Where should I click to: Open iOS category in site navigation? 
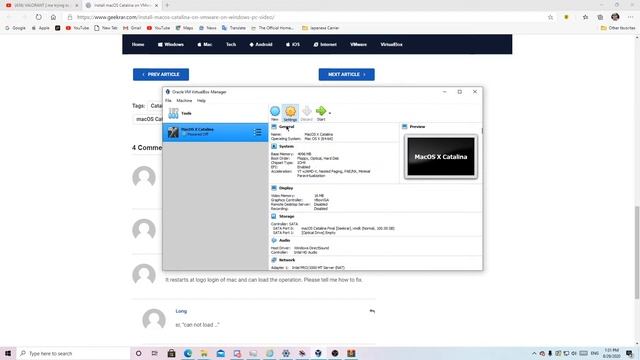[293, 44]
